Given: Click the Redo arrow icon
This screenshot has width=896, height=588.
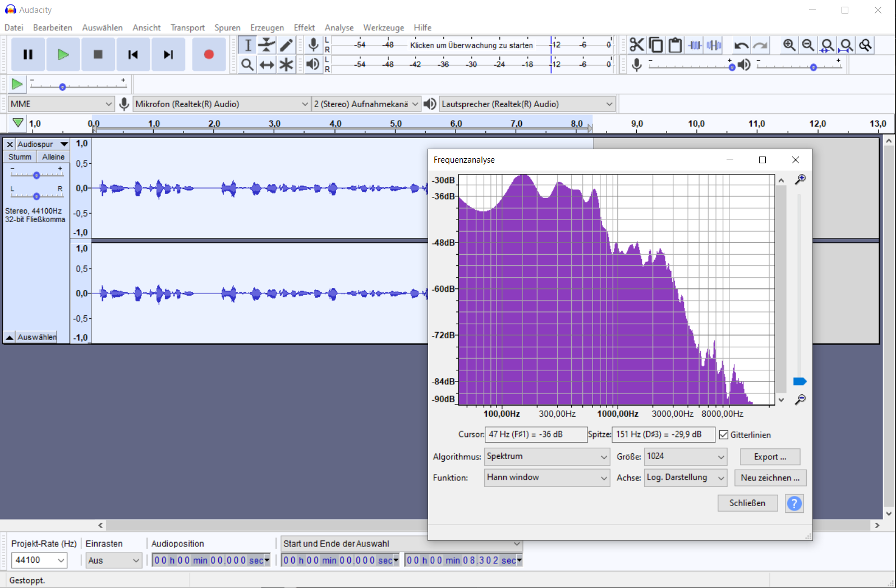Looking at the screenshot, I should 760,45.
